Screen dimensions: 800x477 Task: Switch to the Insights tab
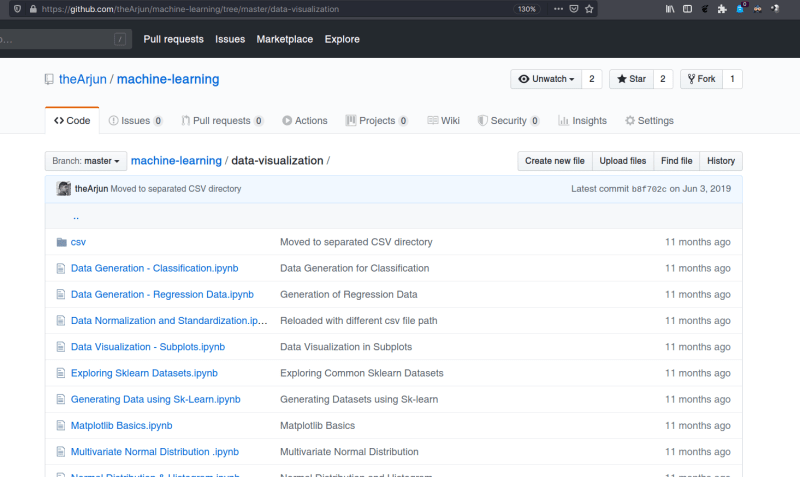[582, 120]
